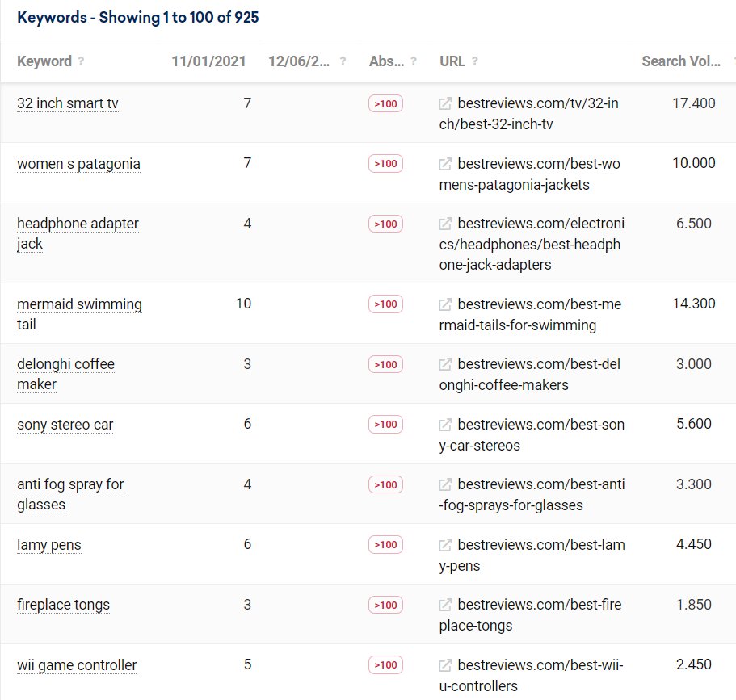Sort by Keyword column header

(x=44, y=61)
